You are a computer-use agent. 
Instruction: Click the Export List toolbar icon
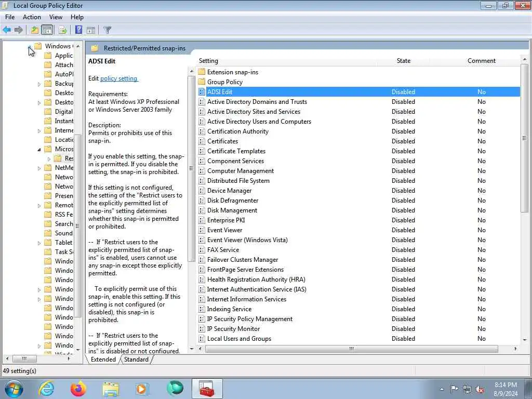click(x=62, y=30)
